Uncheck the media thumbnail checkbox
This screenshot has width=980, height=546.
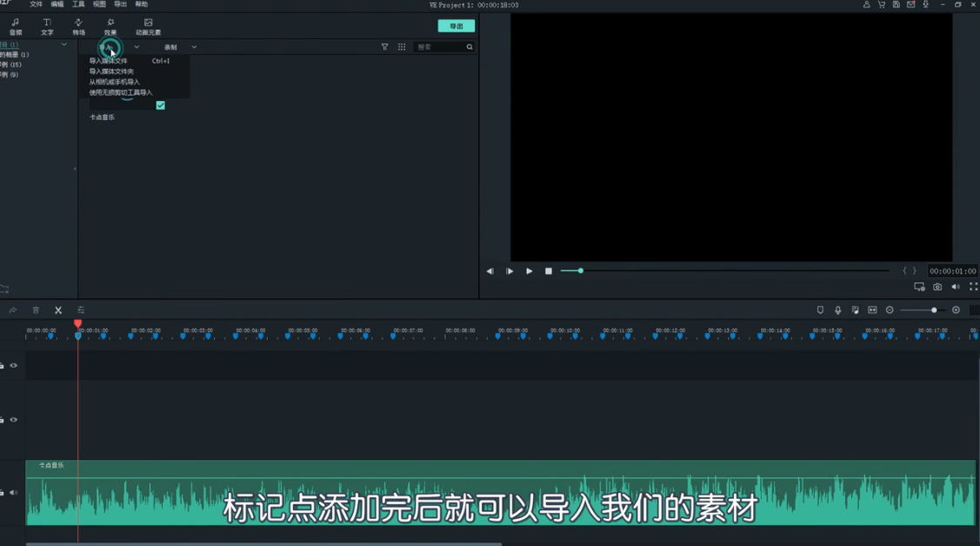click(x=160, y=105)
